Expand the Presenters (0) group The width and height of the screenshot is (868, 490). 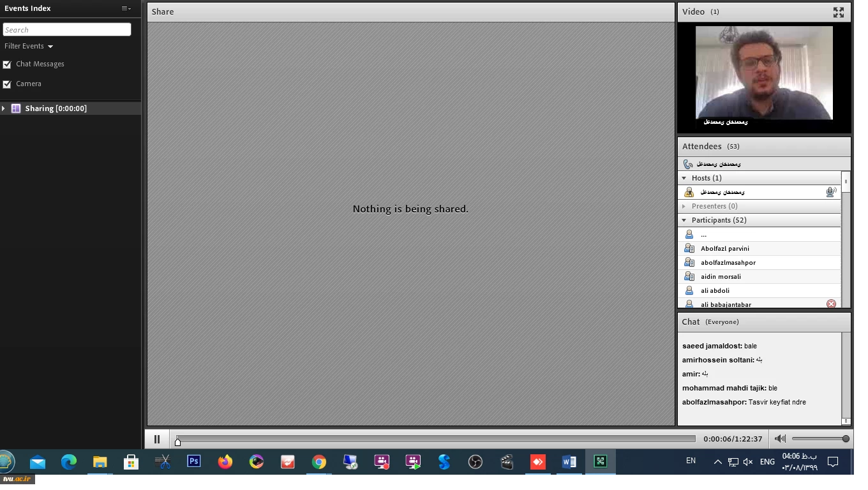(x=684, y=206)
